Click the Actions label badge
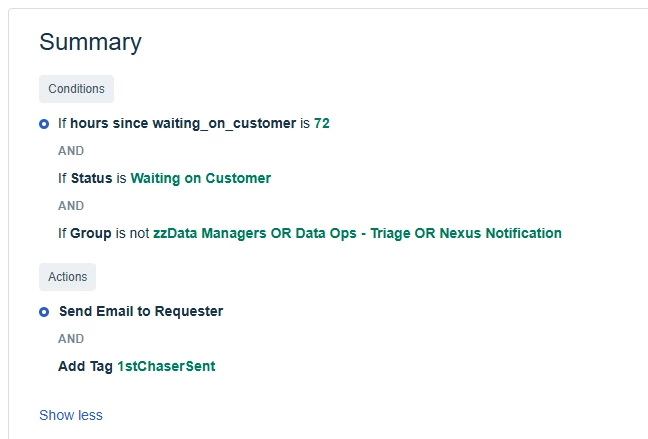The width and height of the screenshot is (648, 439). [x=67, y=277]
